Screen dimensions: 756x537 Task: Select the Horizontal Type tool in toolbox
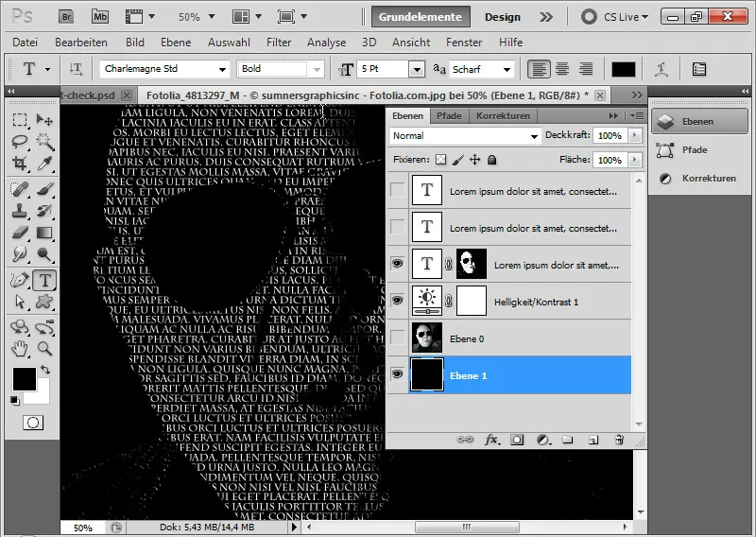tap(44, 280)
